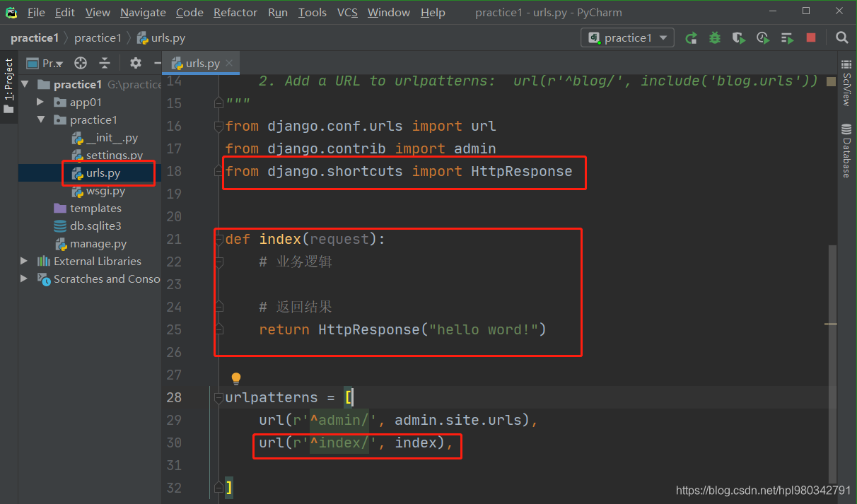Open Search Everywhere magnifier icon
This screenshot has width=857, height=504.
tap(841, 38)
